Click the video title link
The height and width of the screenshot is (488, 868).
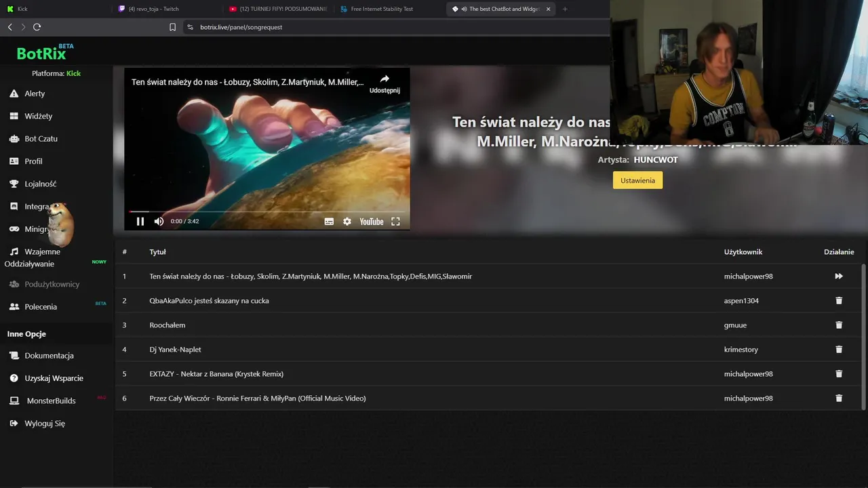click(x=248, y=82)
